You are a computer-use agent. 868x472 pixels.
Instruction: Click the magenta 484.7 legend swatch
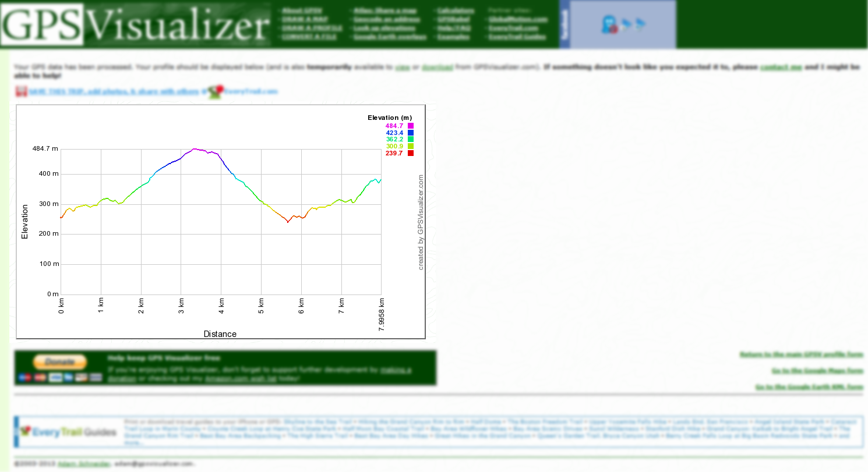coord(411,126)
